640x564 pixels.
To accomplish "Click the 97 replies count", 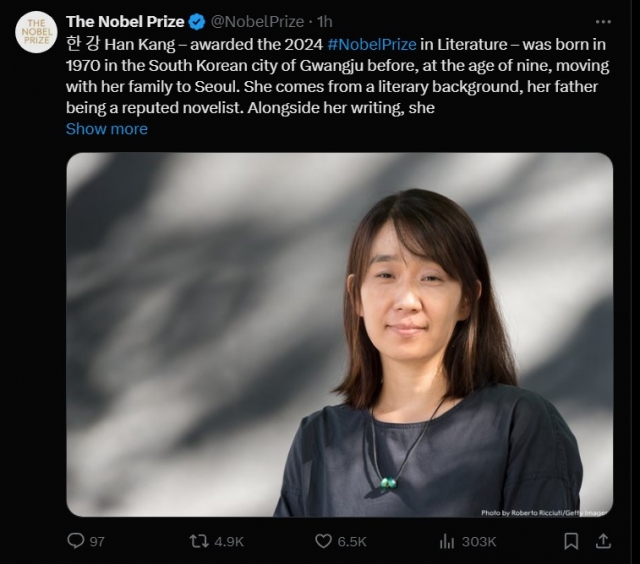I will click(x=97, y=542).
